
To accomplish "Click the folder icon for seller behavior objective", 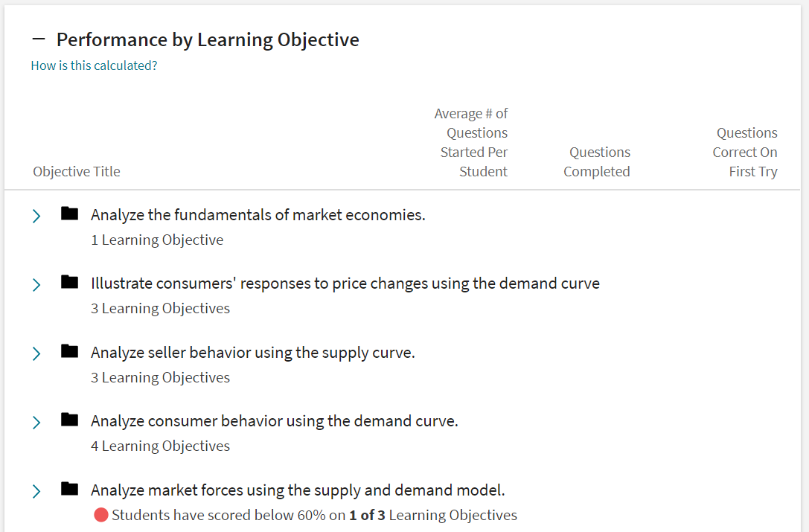I will click(x=68, y=351).
